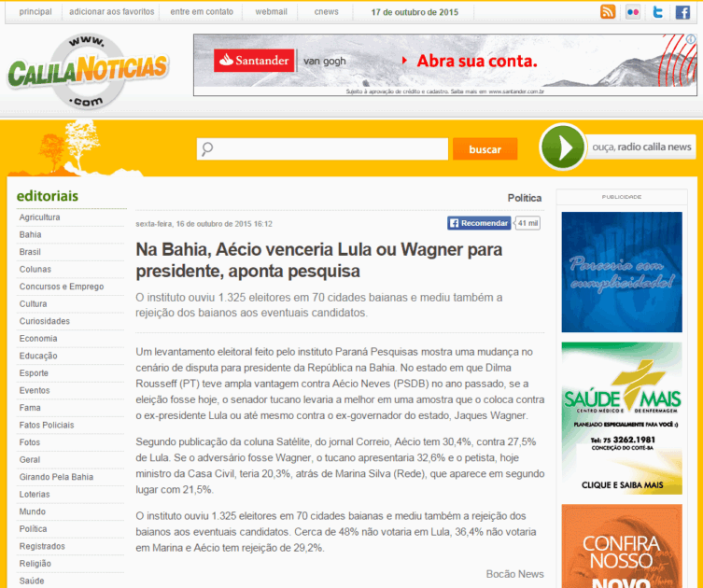
Task: Open the principal menu item
Action: click(35, 12)
